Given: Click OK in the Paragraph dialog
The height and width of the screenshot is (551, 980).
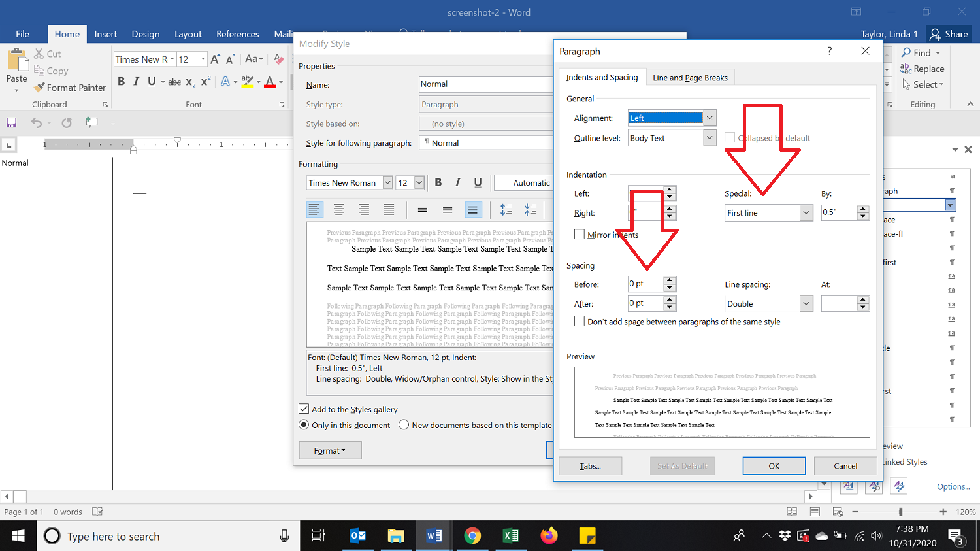Looking at the screenshot, I should (x=774, y=466).
